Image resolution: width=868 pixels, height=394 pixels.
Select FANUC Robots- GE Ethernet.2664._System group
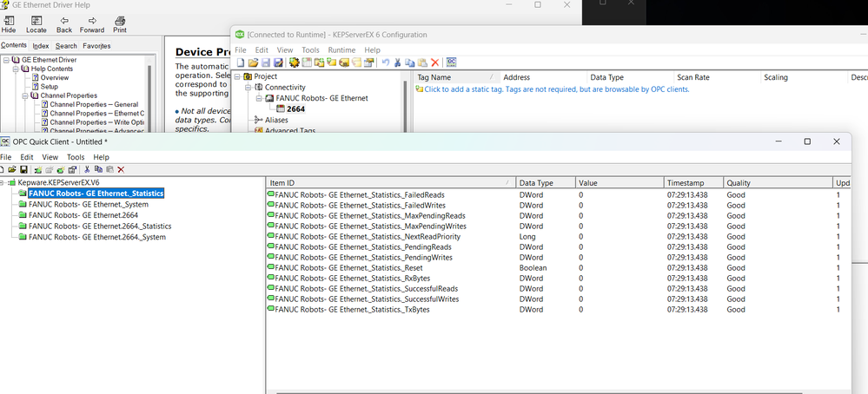coord(96,237)
